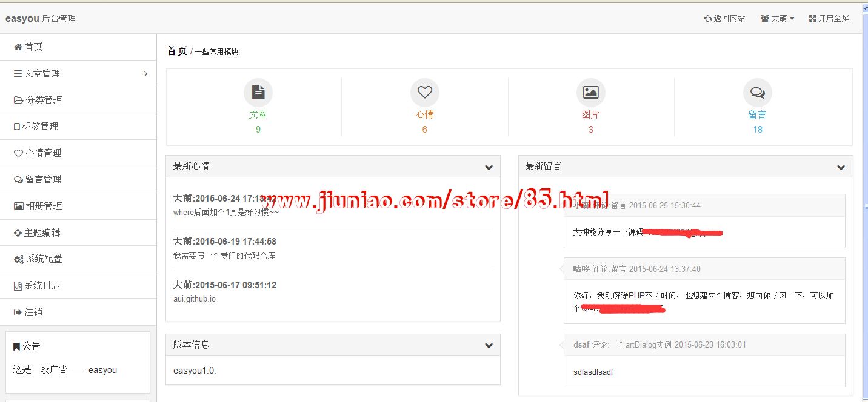The width and height of the screenshot is (868, 402).
Task: Click the users icon beside 大萌
Action: click(x=765, y=19)
